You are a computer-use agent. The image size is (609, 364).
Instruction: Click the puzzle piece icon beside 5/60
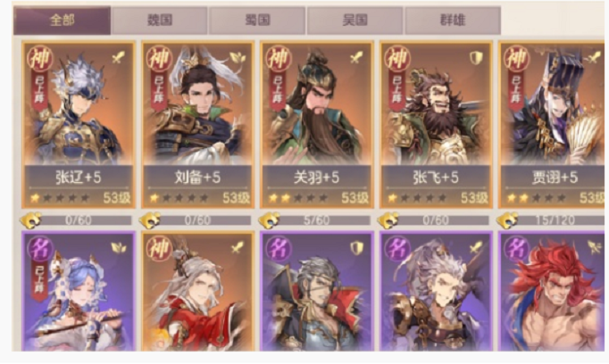pos(269,220)
